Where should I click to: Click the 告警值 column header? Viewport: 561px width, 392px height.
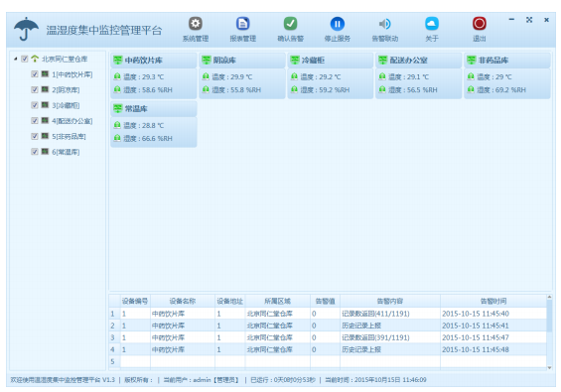[326, 301]
